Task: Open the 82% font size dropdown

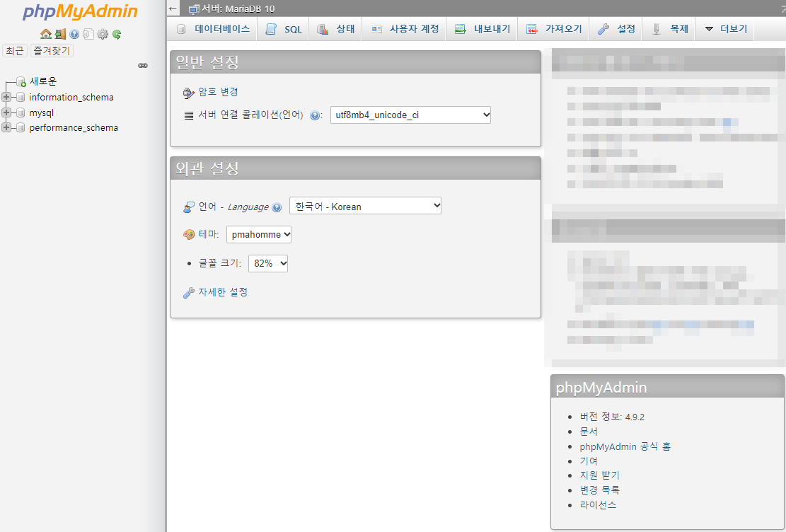Action: pos(268,263)
